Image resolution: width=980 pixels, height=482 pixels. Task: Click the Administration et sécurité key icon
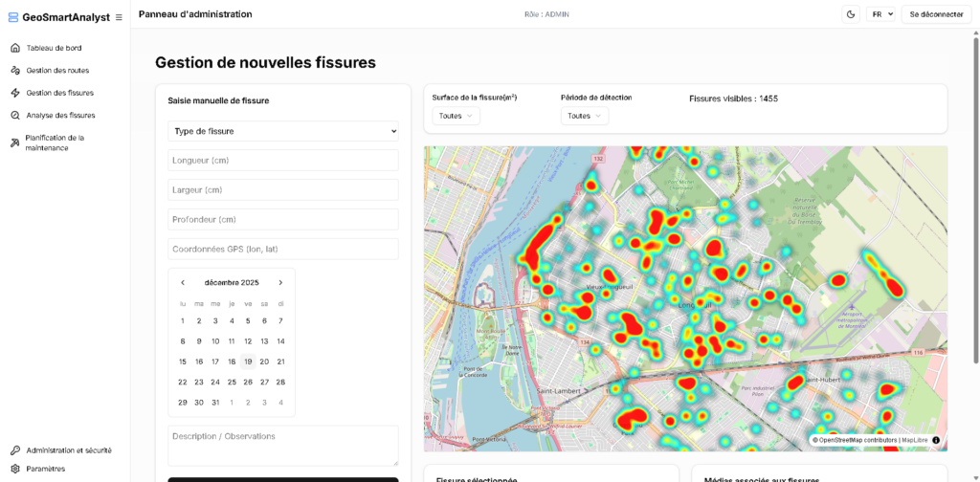pos(15,449)
